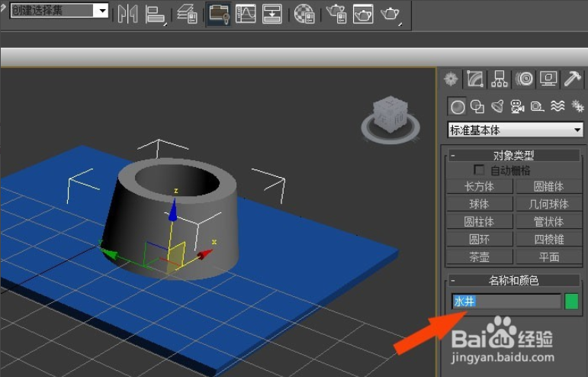
Task: Open the Layer Manager icon
Action: click(x=187, y=14)
